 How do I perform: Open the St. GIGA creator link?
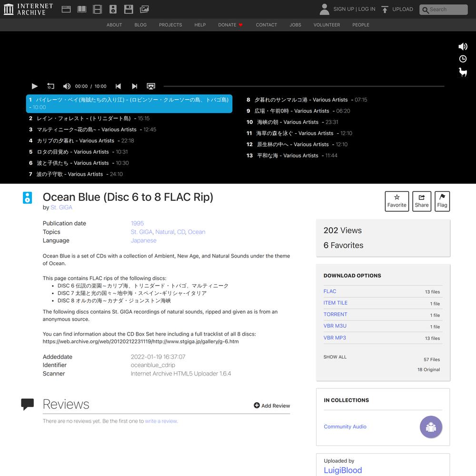(61, 208)
